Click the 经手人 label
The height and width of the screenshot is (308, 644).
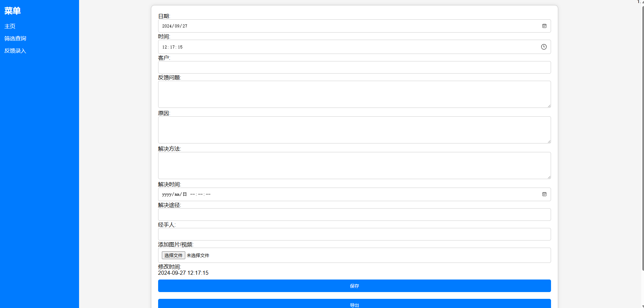coord(167,225)
